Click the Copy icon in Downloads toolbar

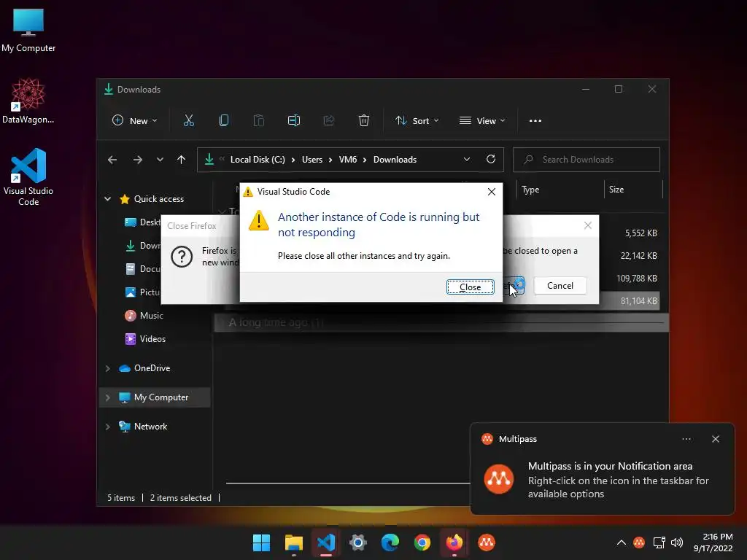[x=223, y=120]
